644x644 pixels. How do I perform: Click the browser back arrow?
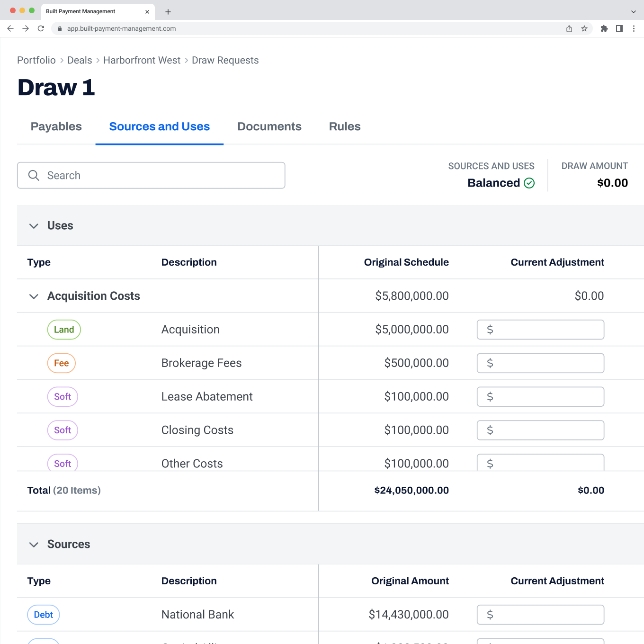[10, 28]
